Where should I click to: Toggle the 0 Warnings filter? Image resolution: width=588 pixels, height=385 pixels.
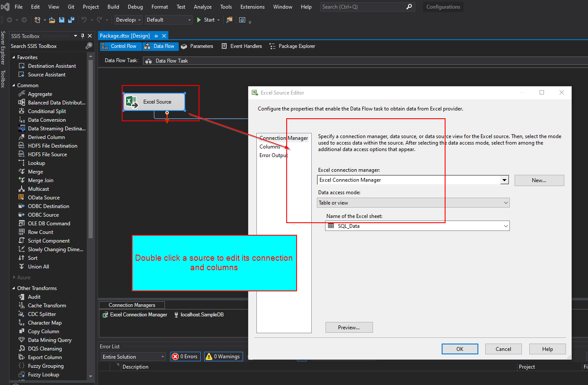tap(223, 357)
